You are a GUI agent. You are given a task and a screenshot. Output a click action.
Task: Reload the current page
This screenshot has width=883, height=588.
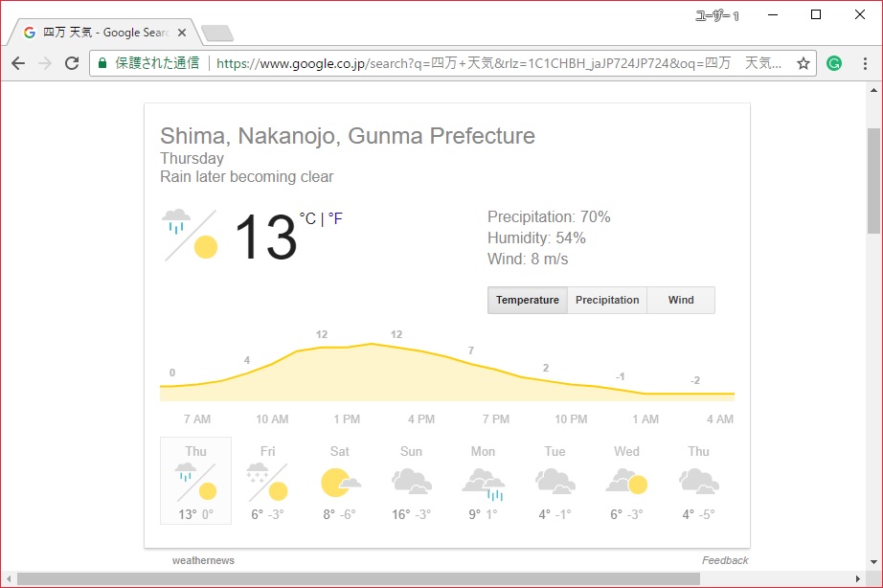(x=72, y=63)
